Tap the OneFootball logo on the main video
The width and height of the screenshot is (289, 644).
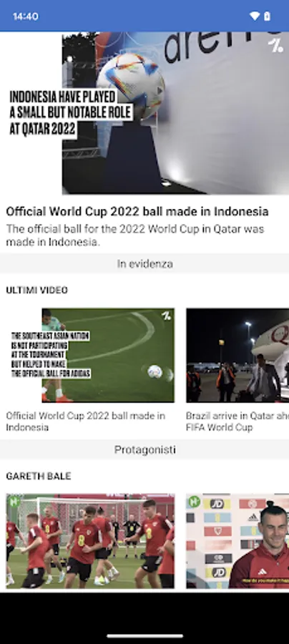275,45
